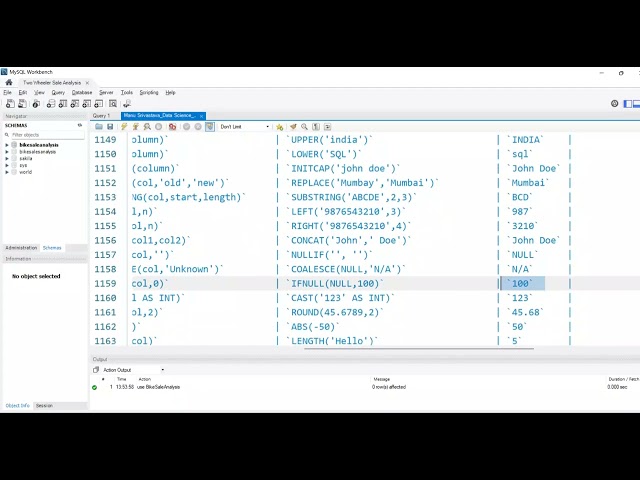Open the Help menu
640x480 pixels.
[x=171, y=93]
